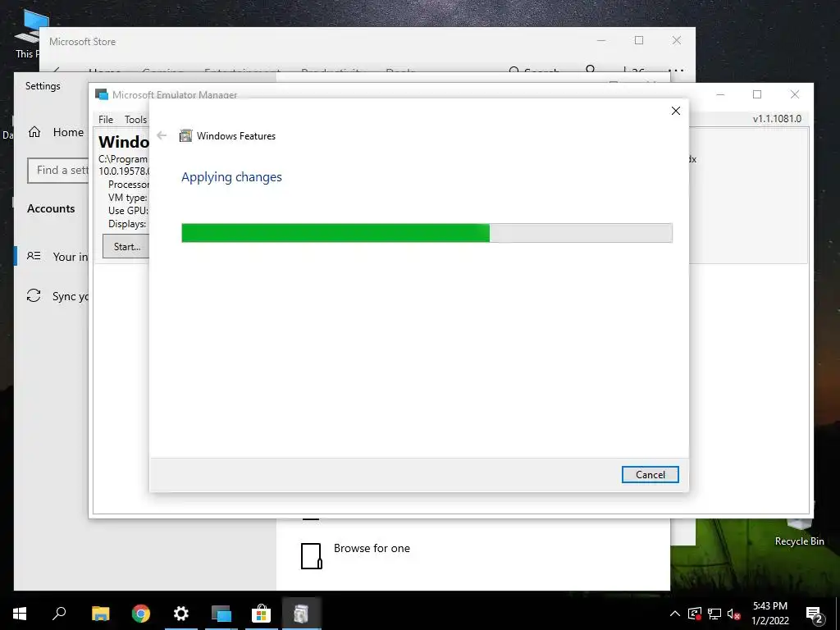This screenshot has width=840, height=630.
Task: Click Browse for one option
Action: tap(372, 548)
